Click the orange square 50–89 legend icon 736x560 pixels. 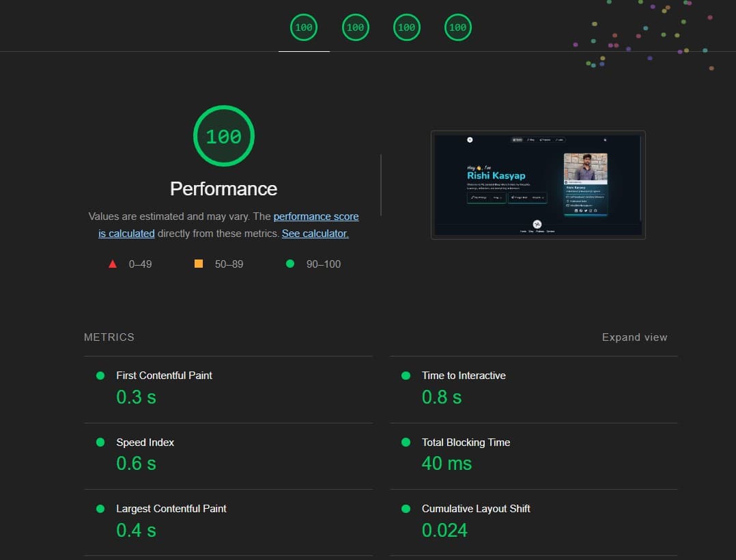pos(199,264)
